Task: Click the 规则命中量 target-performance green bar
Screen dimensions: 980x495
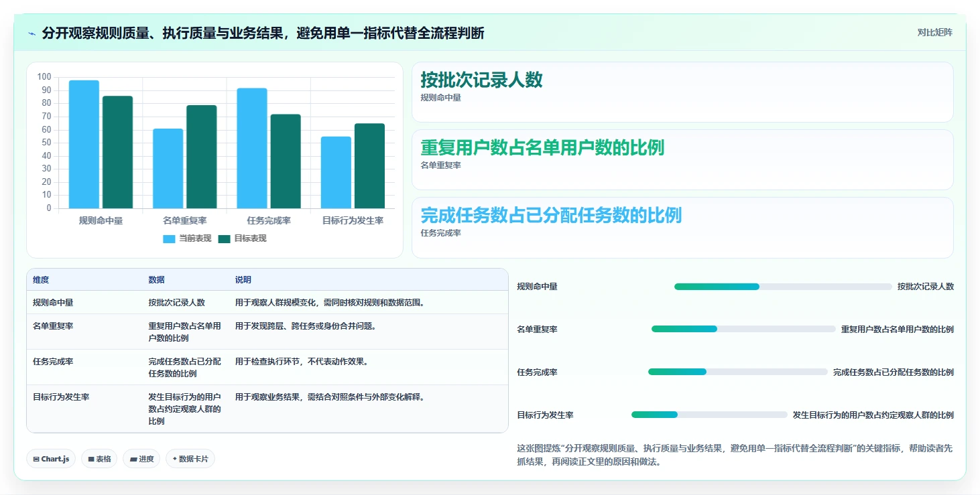Action: click(x=117, y=152)
